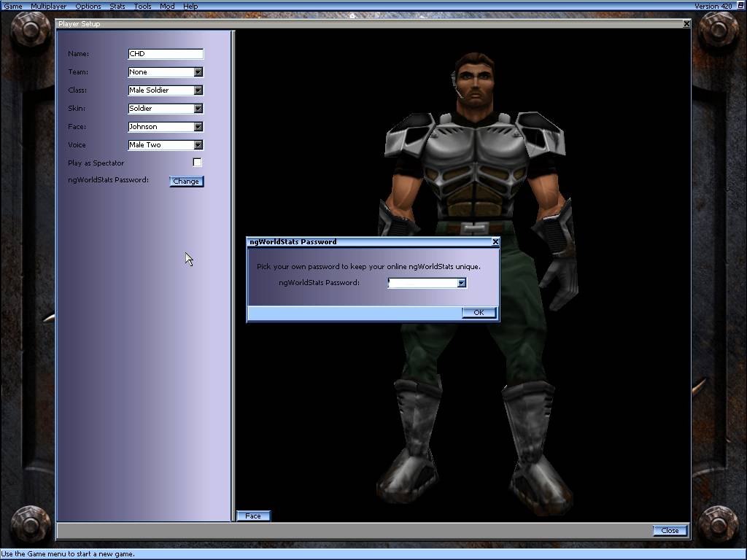Open the ngWorldStats Password combo box in dialog
The height and width of the screenshot is (560, 747).
coord(461,283)
